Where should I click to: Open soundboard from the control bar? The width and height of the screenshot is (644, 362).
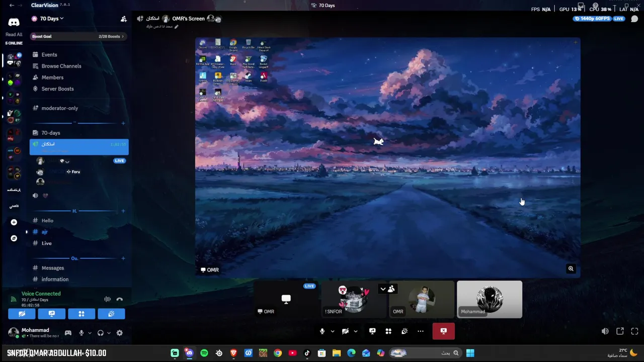click(x=405, y=331)
